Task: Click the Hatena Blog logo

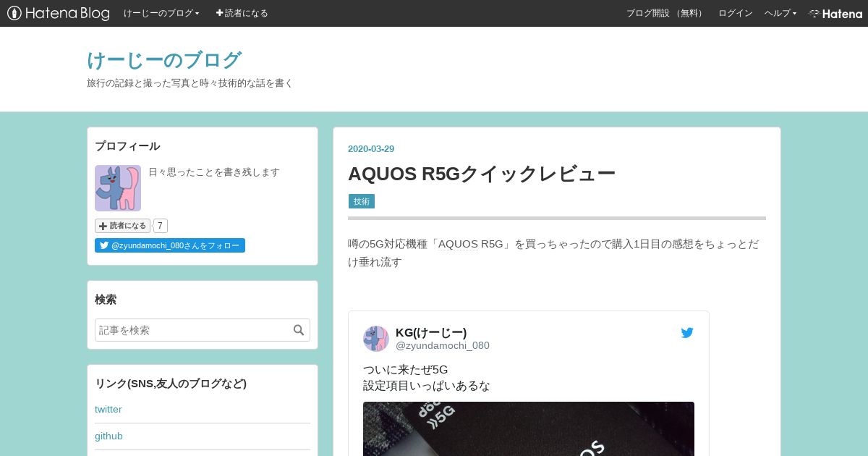Action: [x=59, y=13]
